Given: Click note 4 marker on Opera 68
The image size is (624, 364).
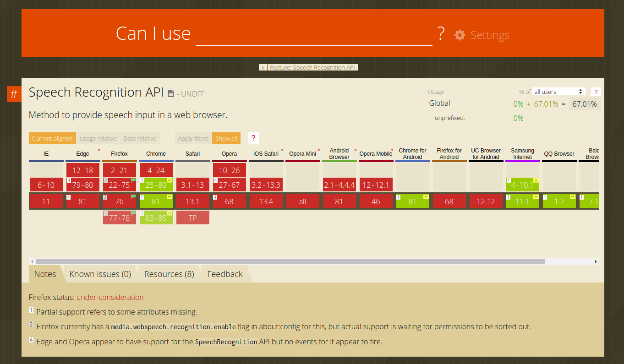Looking at the screenshot, I should 215,197.
